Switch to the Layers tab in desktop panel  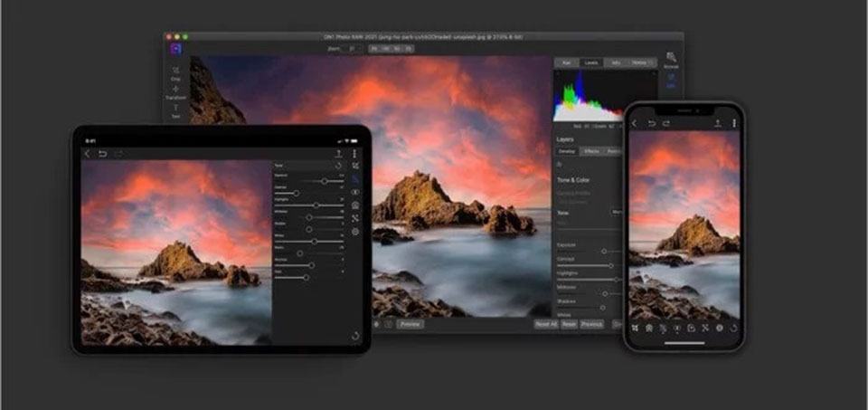point(590,62)
